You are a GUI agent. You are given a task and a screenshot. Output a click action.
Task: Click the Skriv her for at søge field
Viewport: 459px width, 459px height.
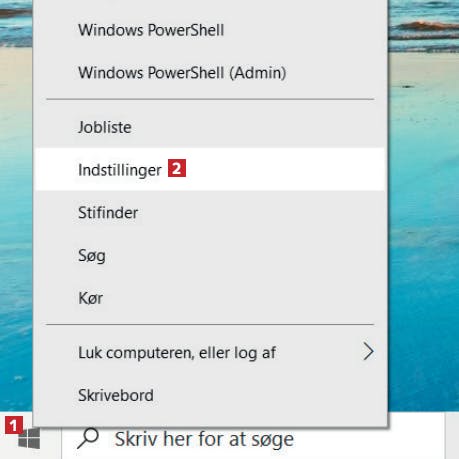(253, 439)
